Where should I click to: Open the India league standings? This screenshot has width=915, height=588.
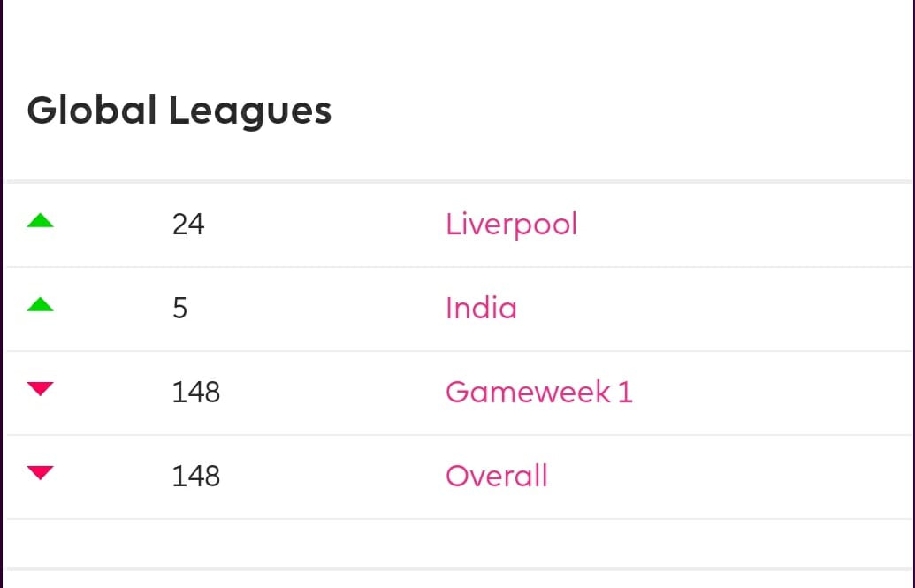tap(481, 308)
